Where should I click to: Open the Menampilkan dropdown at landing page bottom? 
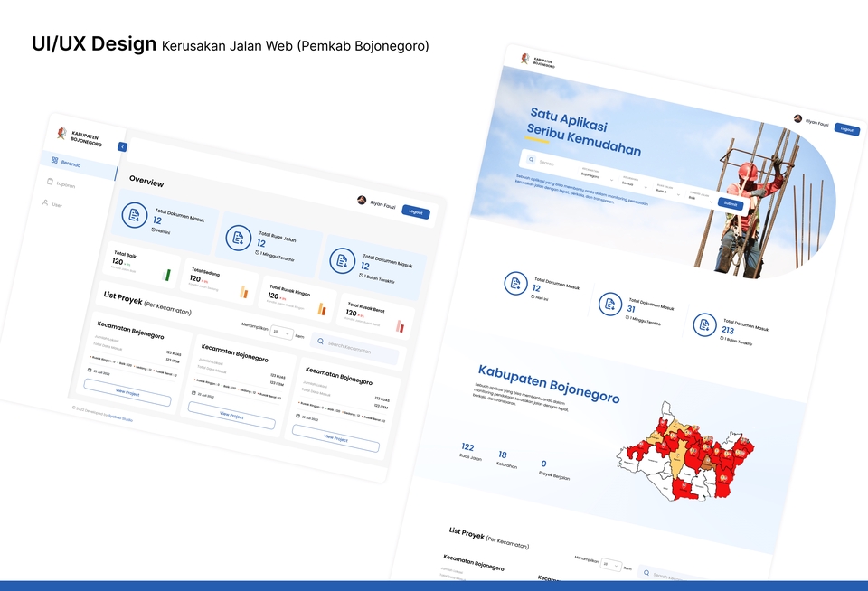coord(610,565)
